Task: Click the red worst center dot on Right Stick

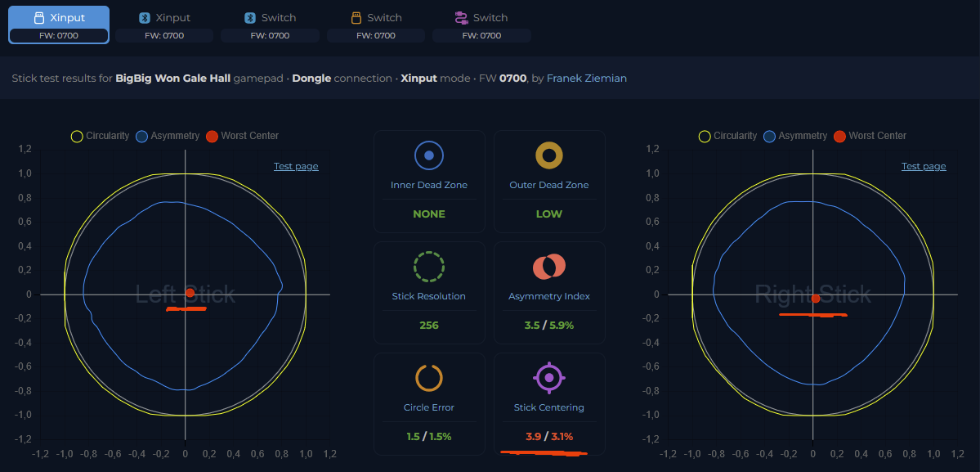Action: tap(815, 299)
